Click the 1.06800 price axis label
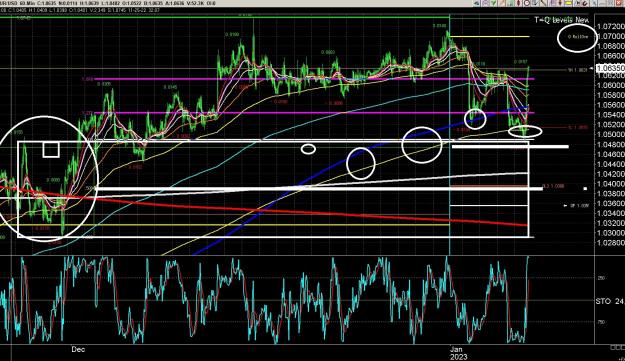This screenshot has height=361, width=625. click(x=610, y=46)
